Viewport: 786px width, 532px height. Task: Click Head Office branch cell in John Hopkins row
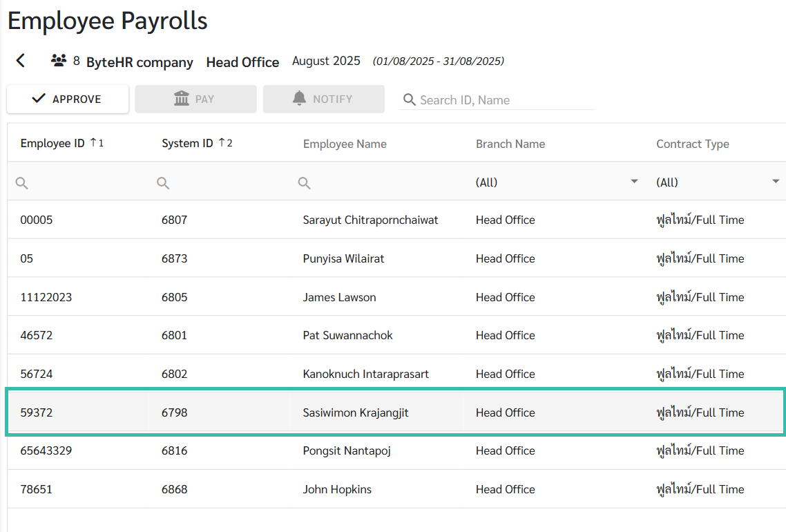[x=506, y=489]
